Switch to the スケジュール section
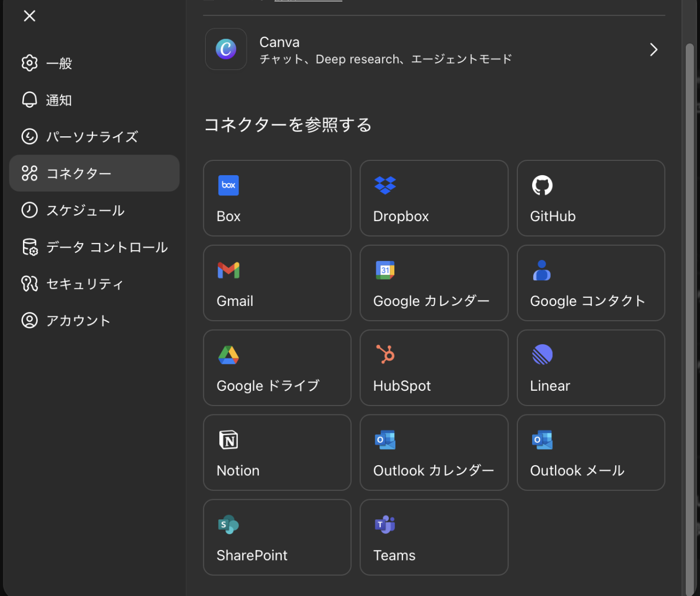This screenshot has height=596, width=700. tap(95, 210)
